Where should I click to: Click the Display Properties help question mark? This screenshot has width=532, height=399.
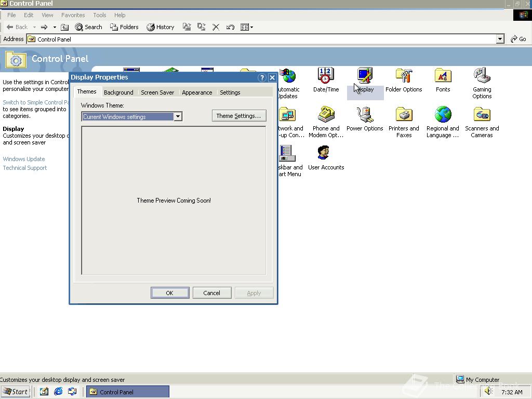tap(262, 77)
